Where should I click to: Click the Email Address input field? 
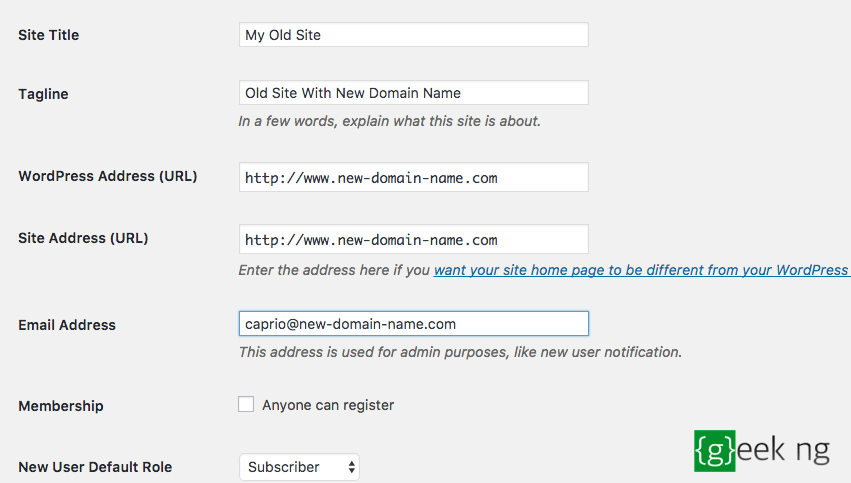point(414,324)
